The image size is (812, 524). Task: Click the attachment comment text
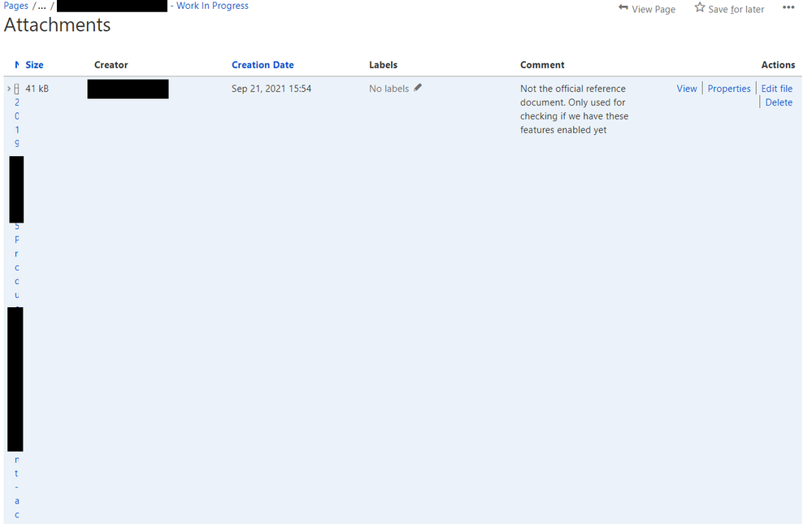click(575, 109)
